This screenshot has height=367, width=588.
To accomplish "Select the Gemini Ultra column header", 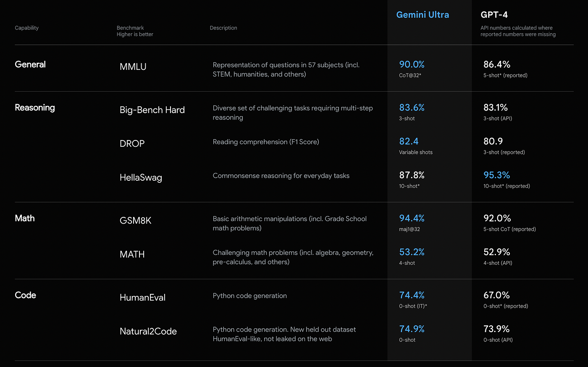I will click(x=423, y=15).
